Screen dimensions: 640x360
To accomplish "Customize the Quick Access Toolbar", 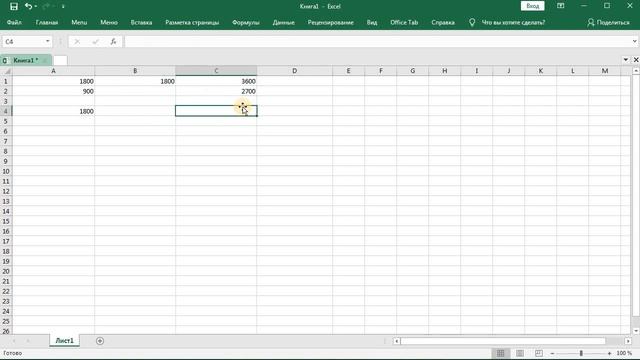I will 63,7.
